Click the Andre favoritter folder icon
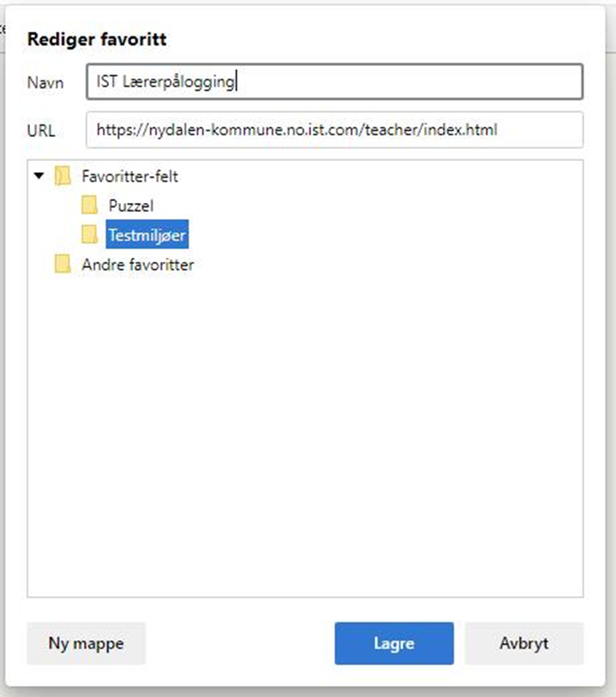The image size is (616, 697). click(x=63, y=265)
